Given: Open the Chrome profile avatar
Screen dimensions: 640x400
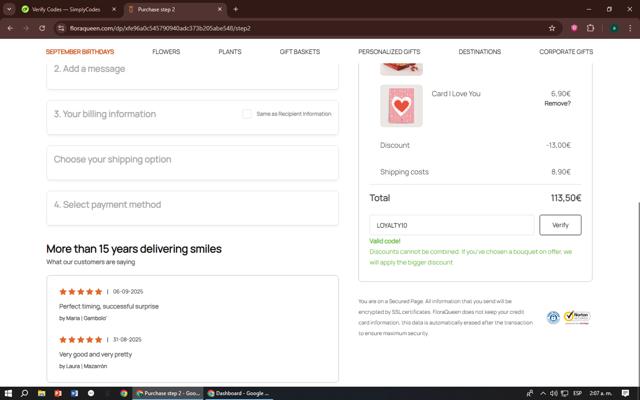Looking at the screenshot, I should [x=614, y=28].
